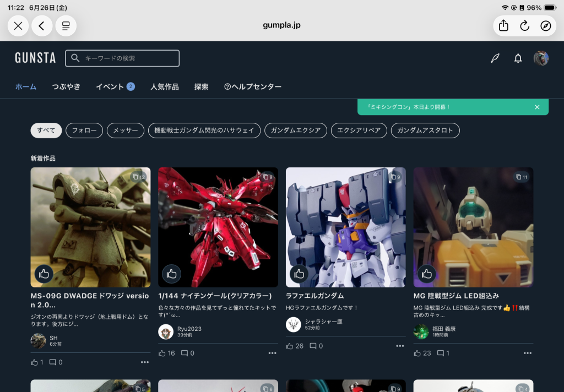Open the 1/144 ナイチンゲール(クリアカラー) title
564x392 pixels.
coord(215,296)
